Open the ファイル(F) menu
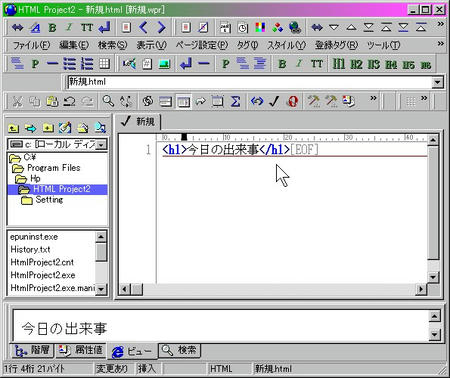Viewport: 450px width, 378px height. click(31, 45)
